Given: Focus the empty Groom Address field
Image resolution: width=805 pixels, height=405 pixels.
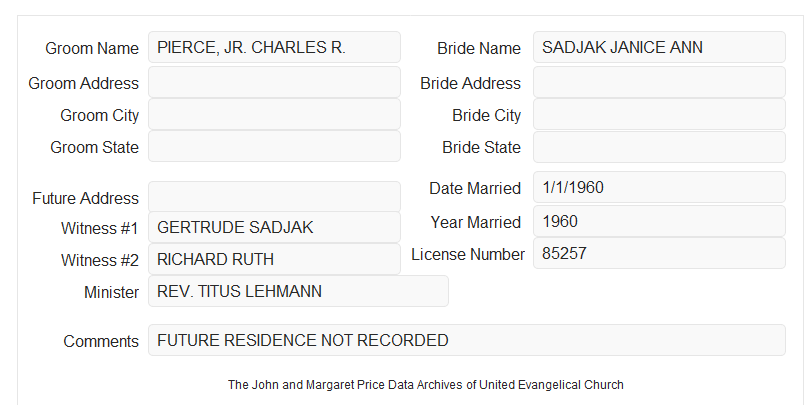Looking at the screenshot, I should 274,82.
